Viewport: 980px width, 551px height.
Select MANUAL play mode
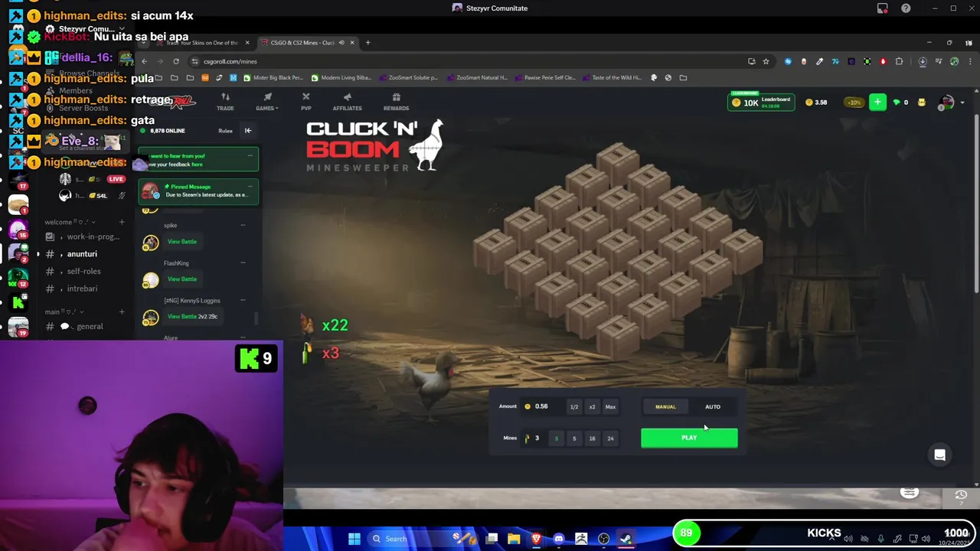[665, 406]
